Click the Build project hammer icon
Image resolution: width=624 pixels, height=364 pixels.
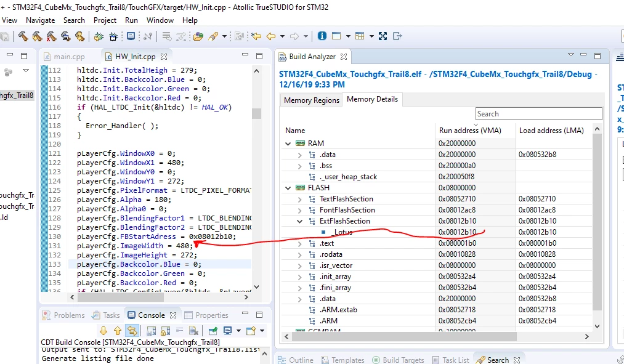[23, 36]
